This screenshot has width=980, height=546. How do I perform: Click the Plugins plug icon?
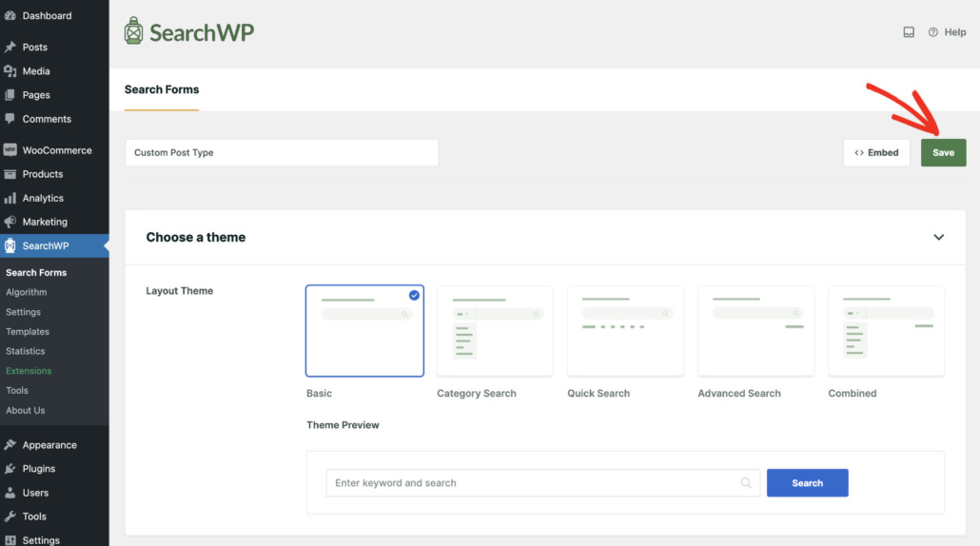[10, 469]
